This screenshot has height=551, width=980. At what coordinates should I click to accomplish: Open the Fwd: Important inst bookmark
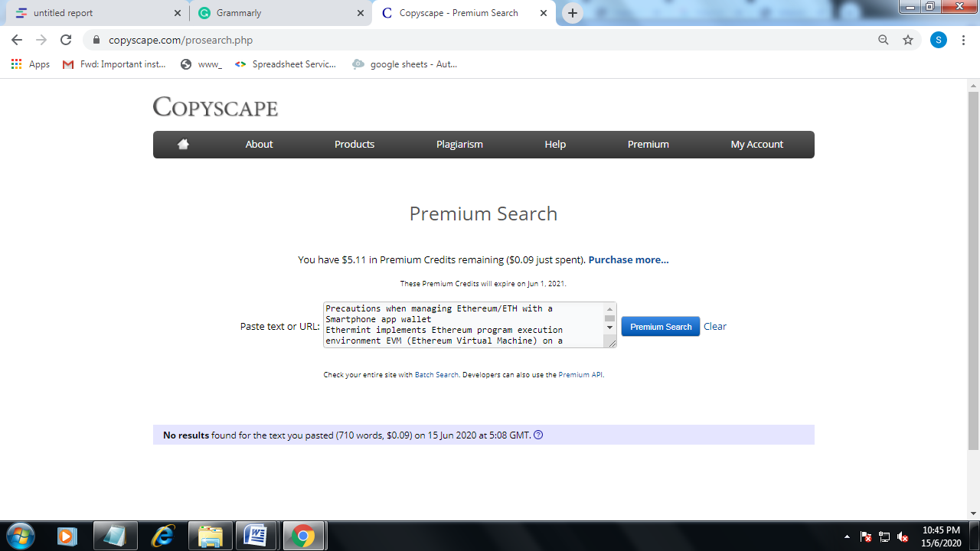point(114,64)
